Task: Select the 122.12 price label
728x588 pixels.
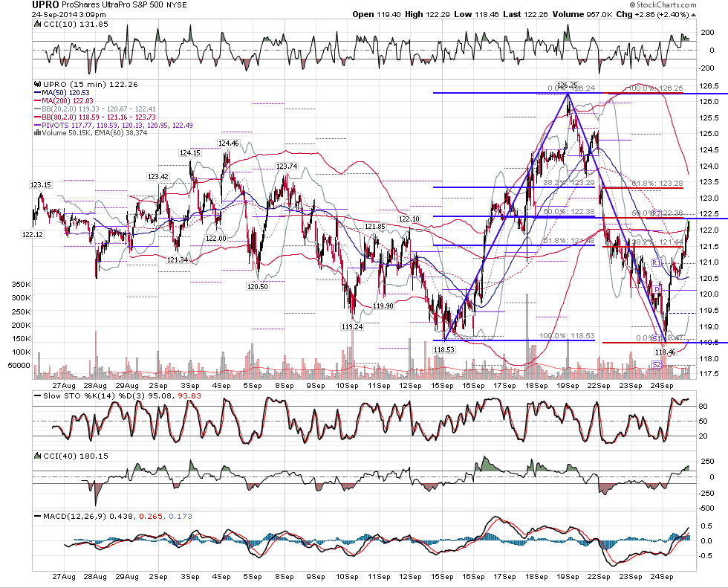Action: (33, 235)
